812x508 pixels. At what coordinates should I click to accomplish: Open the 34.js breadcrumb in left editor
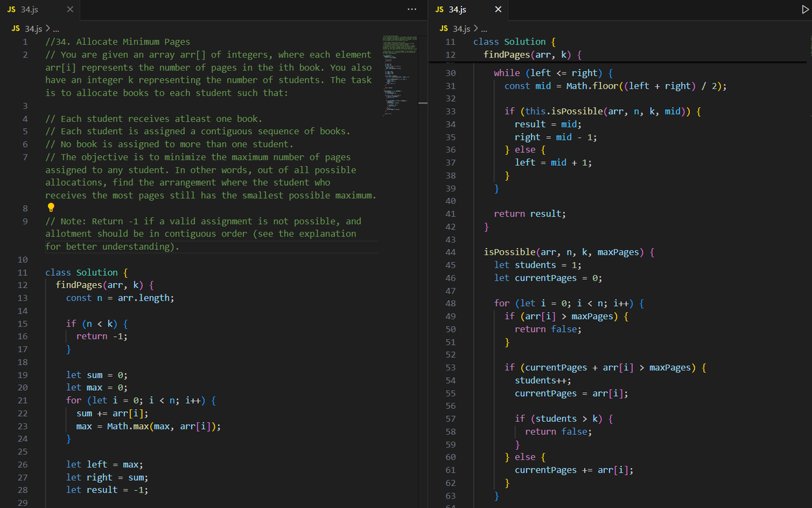coord(33,28)
